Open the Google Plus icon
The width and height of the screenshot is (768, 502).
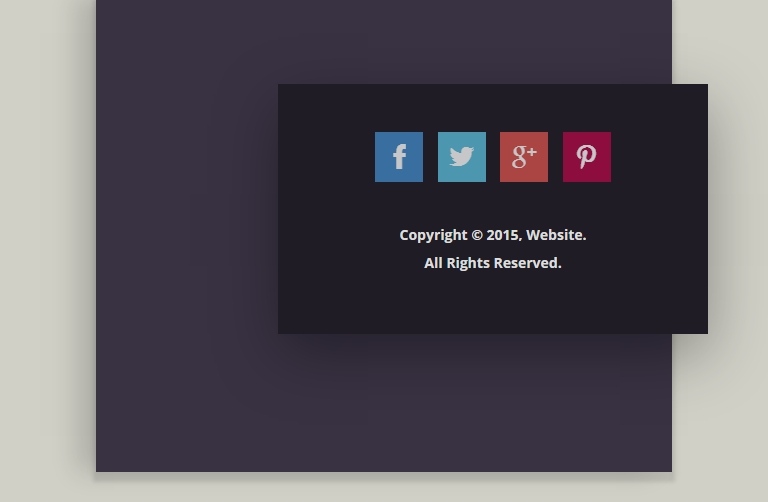pyautogui.click(x=524, y=157)
